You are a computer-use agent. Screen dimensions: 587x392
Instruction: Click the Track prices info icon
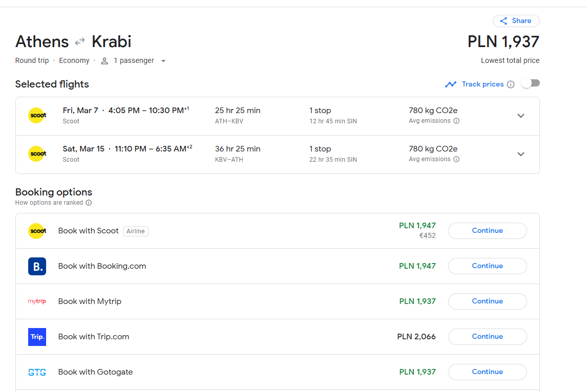click(511, 84)
